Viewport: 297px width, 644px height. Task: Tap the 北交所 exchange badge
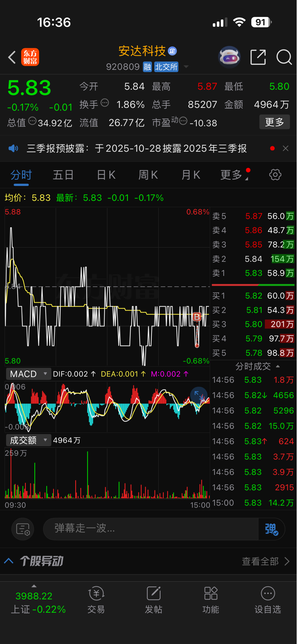tap(166, 67)
